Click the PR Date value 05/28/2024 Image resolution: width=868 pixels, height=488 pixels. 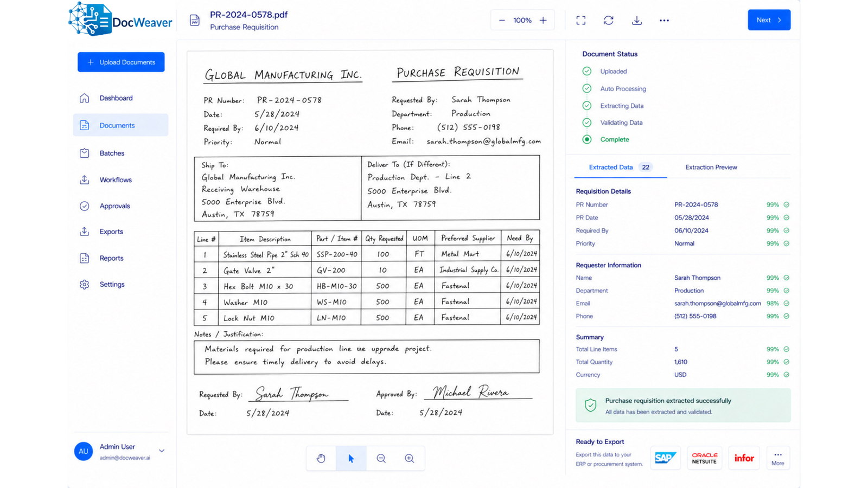pos(692,217)
